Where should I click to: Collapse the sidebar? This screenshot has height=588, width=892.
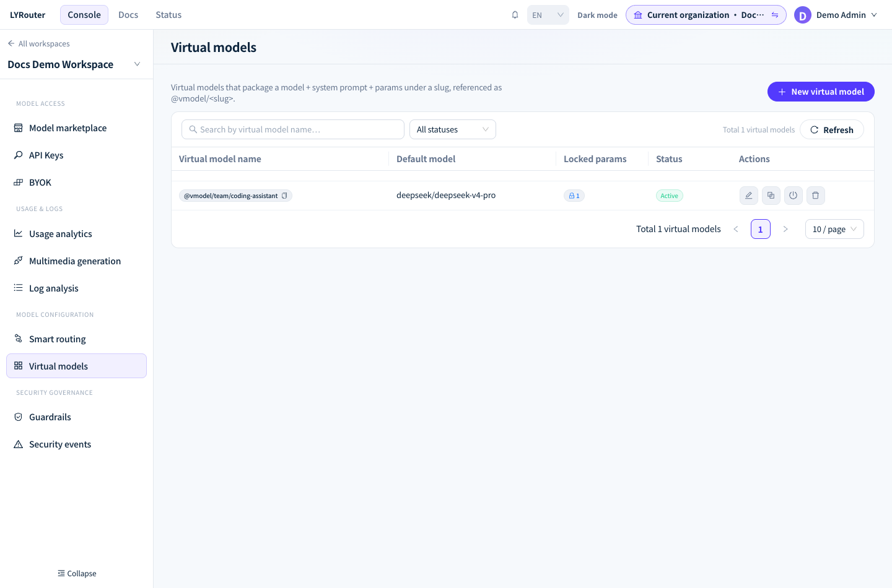(x=77, y=573)
